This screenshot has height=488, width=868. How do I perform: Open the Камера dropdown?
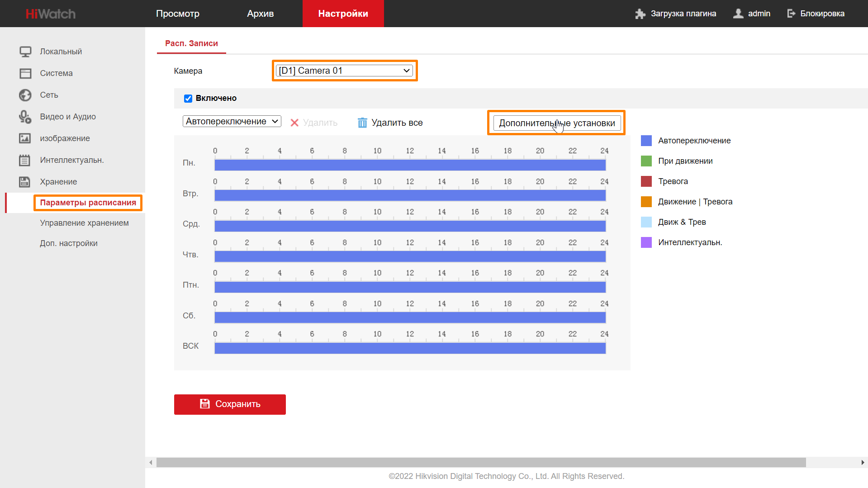[344, 71]
